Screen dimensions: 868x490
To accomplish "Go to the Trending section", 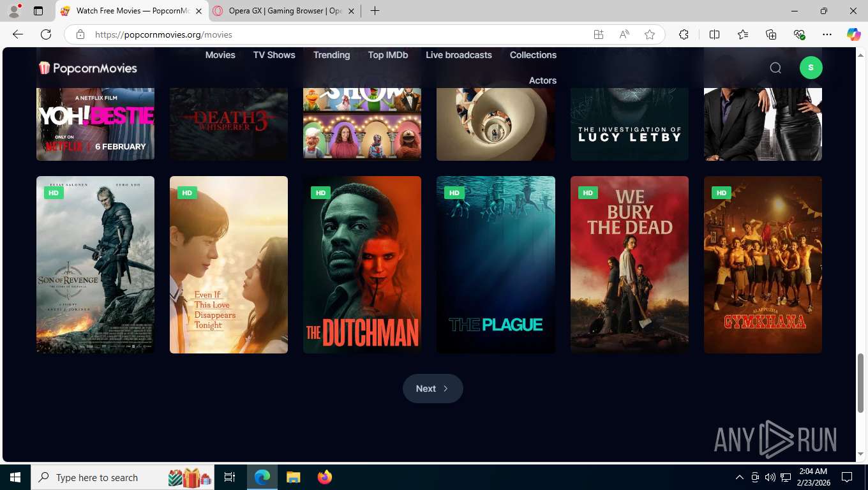I will click(331, 55).
